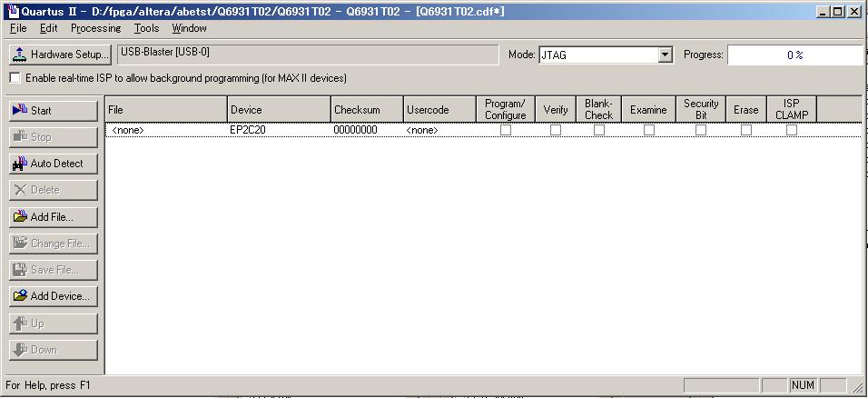
Task: Maximize the Quartus II window
Action: click(839, 11)
